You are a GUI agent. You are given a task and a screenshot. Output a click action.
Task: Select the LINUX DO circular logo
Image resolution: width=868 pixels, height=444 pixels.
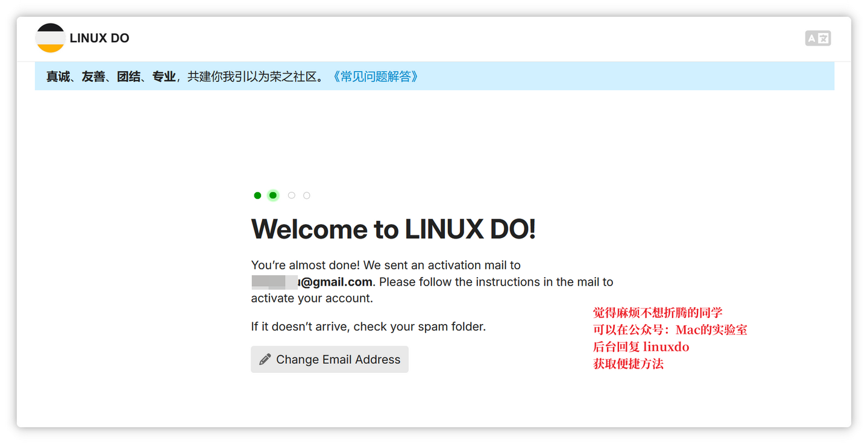[x=50, y=37]
